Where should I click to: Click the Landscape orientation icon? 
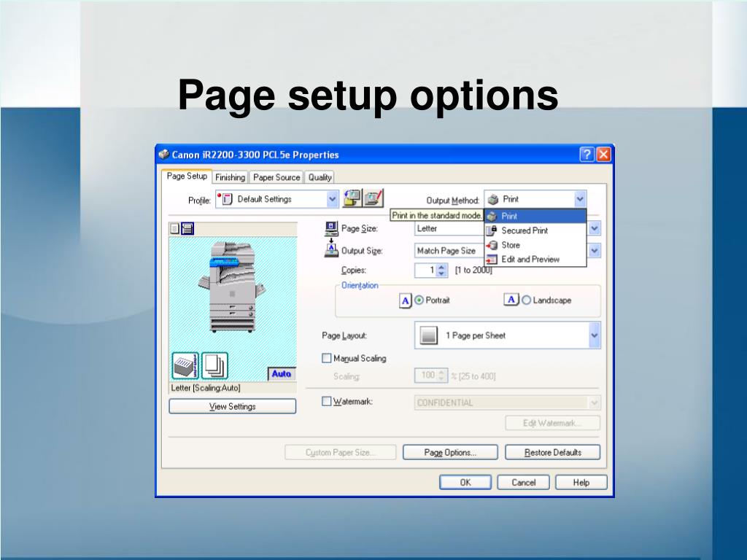511,300
